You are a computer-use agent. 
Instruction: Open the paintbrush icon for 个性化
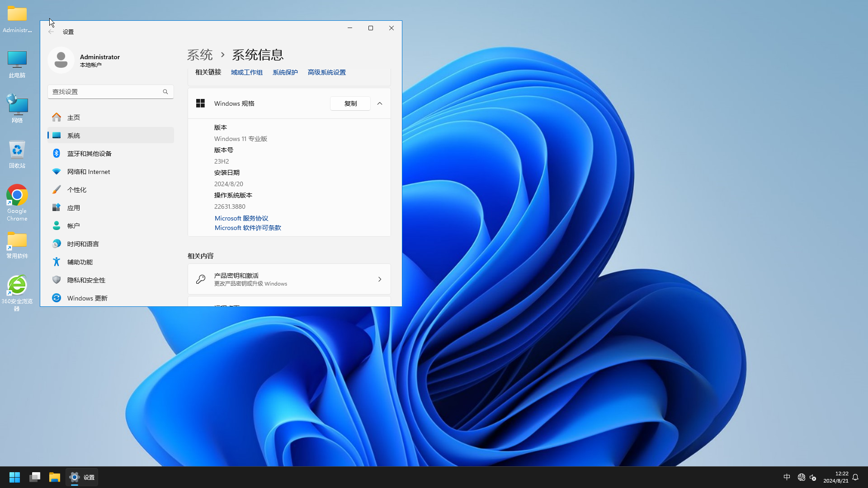tap(57, 190)
